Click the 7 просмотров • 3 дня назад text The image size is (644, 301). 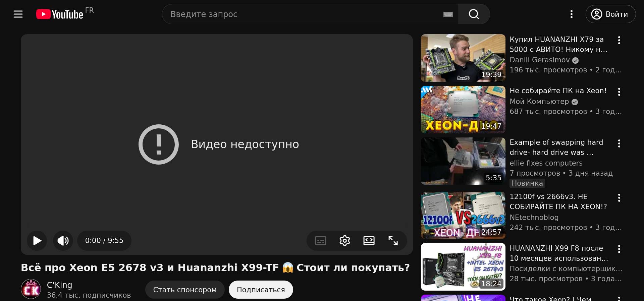tap(561, 173)
